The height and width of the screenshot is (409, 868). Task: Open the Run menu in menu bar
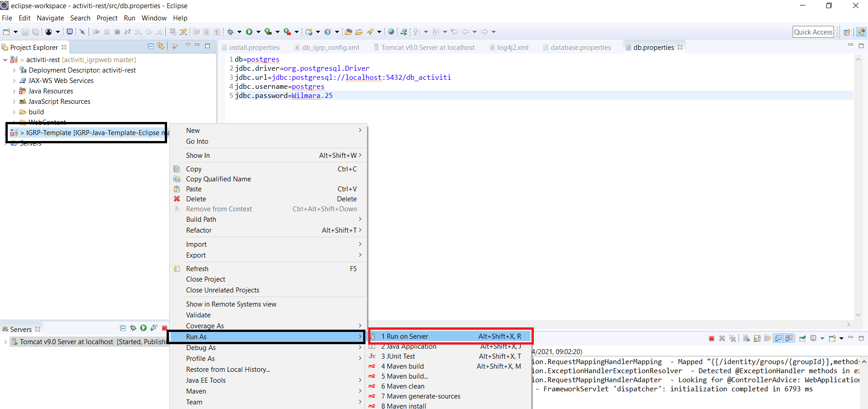pos(129,18)
